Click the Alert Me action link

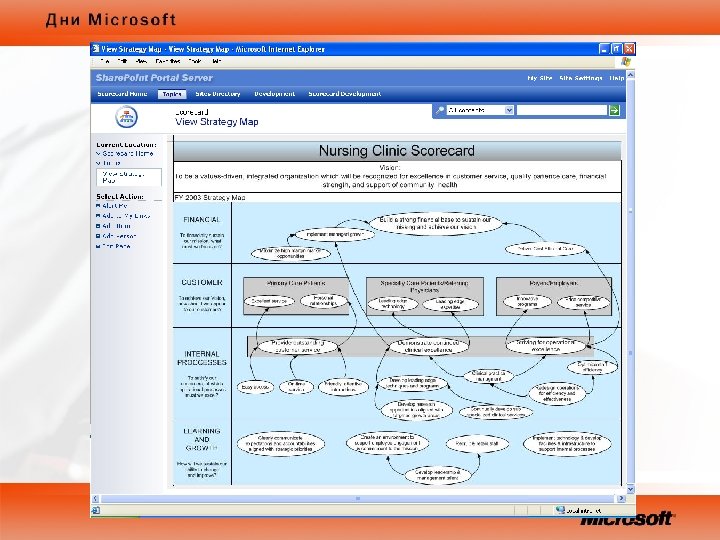[115, 206]
